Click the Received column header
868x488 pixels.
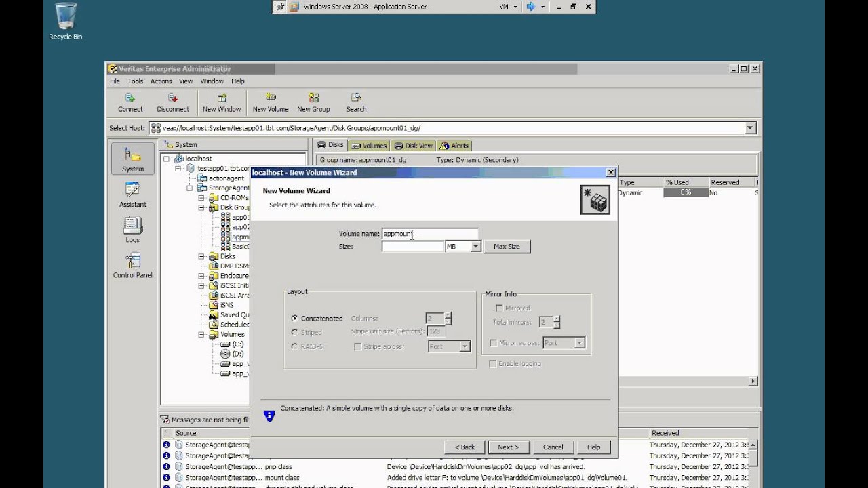click(x=703, y=433)
